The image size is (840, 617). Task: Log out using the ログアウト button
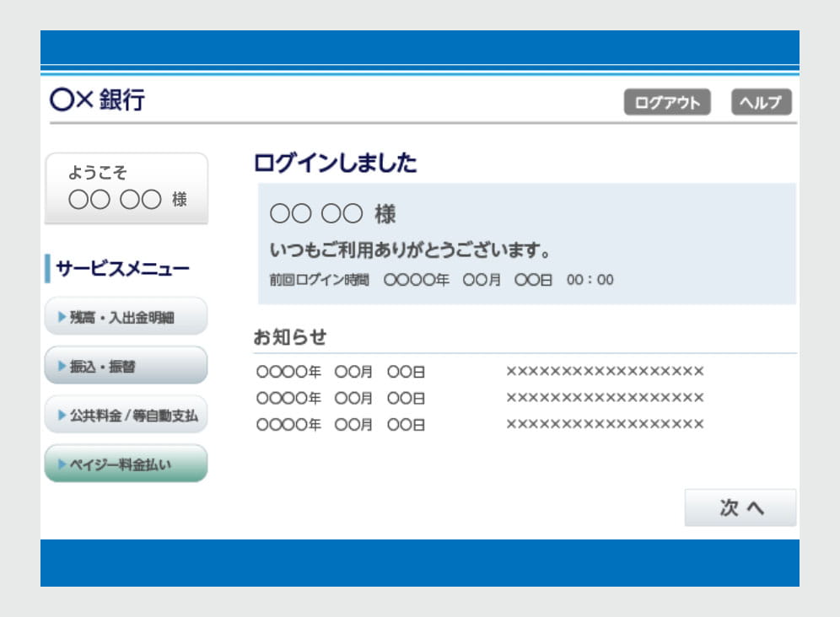click(x=667, y=103)
